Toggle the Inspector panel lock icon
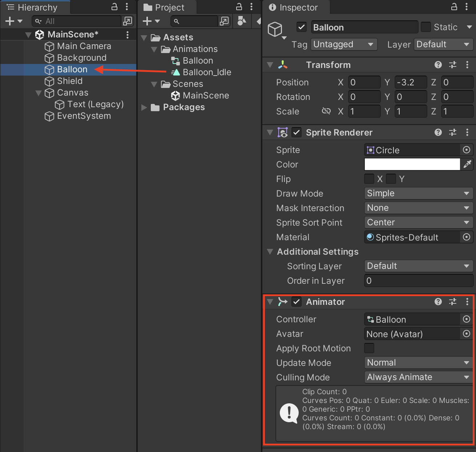 454,7
